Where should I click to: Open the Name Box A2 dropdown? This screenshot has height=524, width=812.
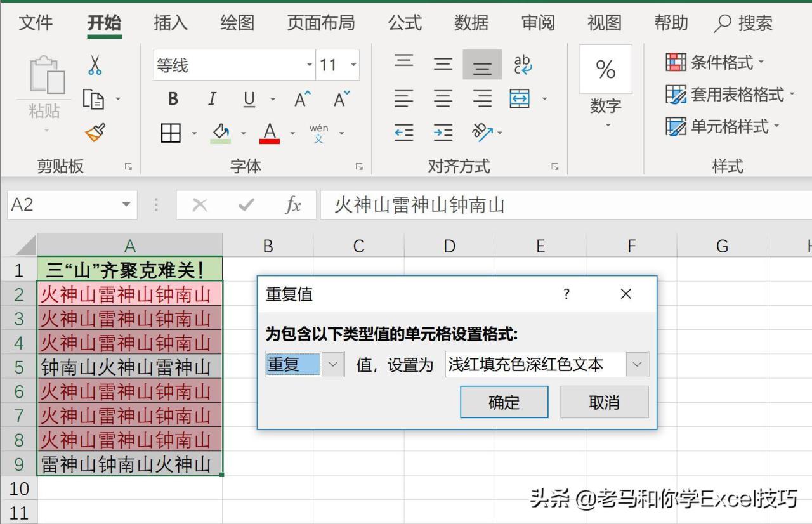(126, 205)
